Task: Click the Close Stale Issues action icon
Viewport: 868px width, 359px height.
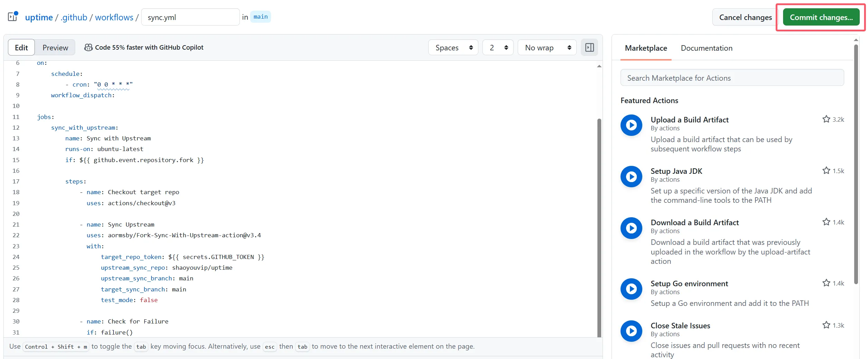Action: point(631,331)
